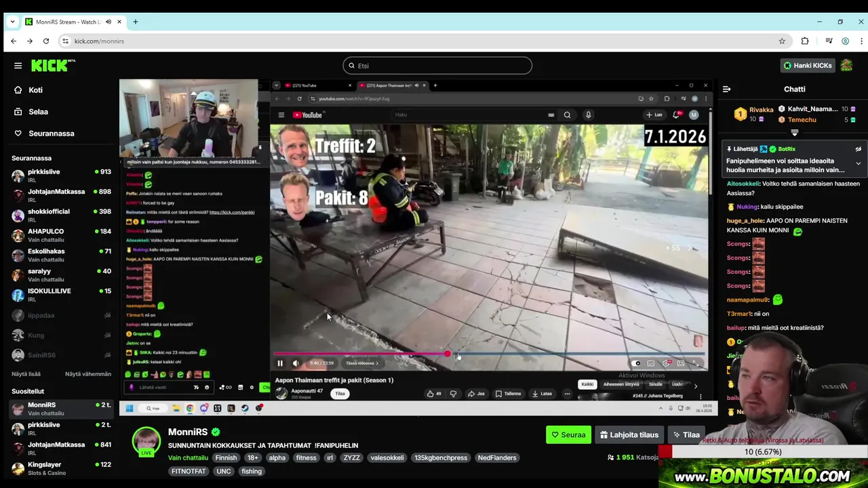This screenshot has height=488, width=868.
Task: Open ISOKULLILIVE channel
Action: [x=61, y=294]
